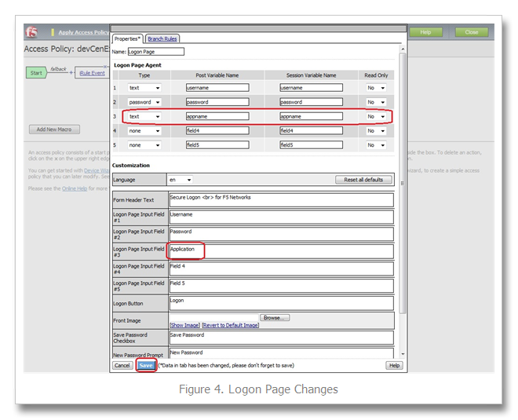Screen dimensions: 518x420
Task: Click Revert to Default Image link
Action: click(x=230, y=325)
